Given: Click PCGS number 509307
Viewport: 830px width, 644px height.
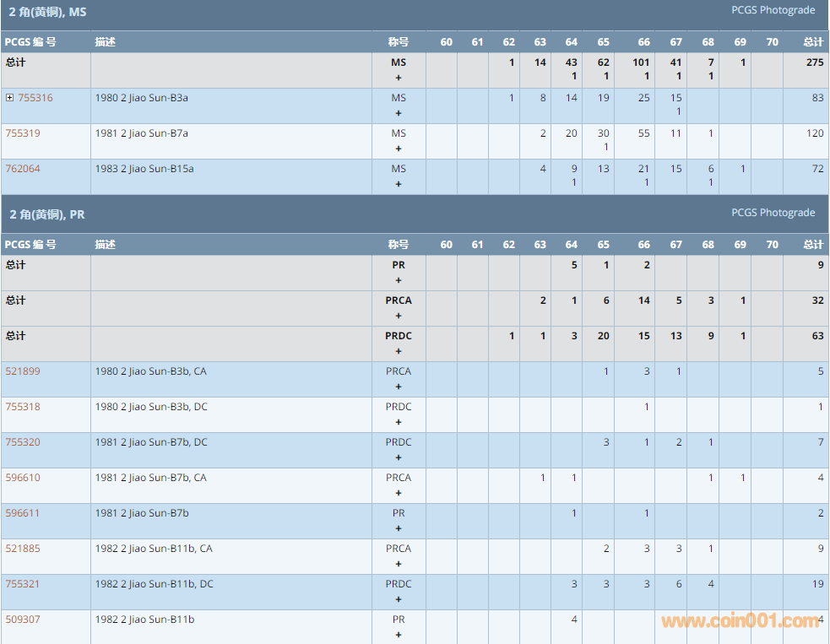Looking at the screenshot, I should pos(23,620).
